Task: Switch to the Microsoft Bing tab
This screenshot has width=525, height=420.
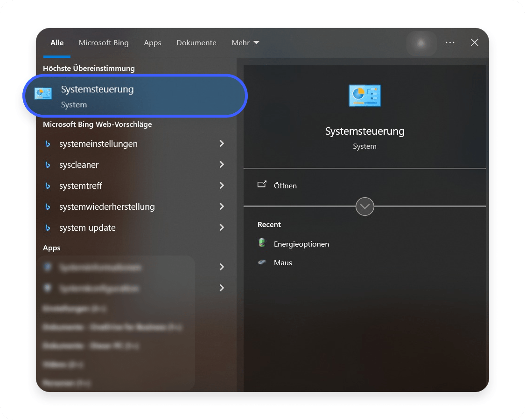Action: click(104, 43)
